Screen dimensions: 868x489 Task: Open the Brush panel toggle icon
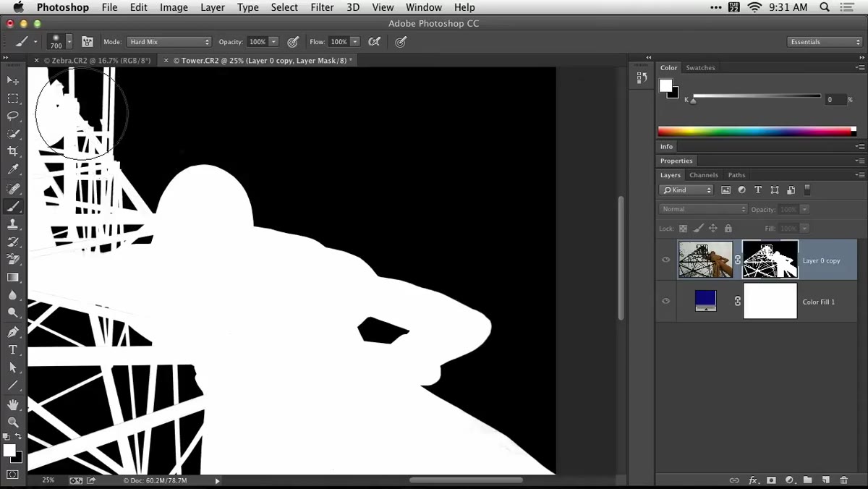pyautogui.click(x=88, y=42)
